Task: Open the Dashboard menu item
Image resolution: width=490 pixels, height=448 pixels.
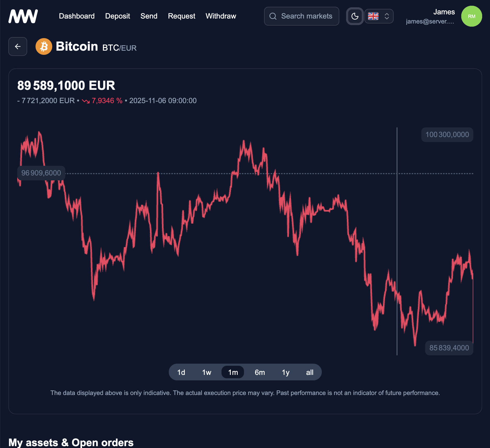Action: (77, 16)
